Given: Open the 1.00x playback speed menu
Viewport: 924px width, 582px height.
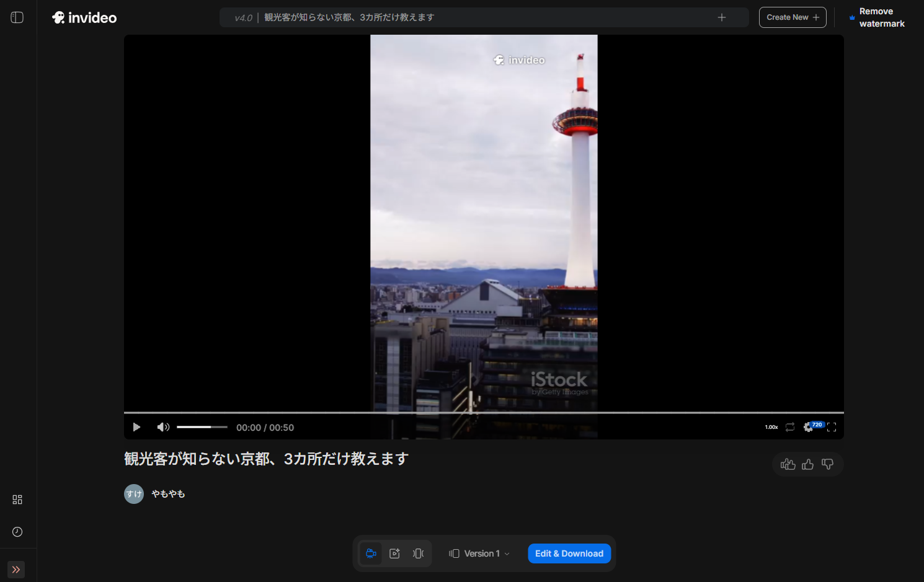Looking at the screenshot, I should [x=771, y=427].
